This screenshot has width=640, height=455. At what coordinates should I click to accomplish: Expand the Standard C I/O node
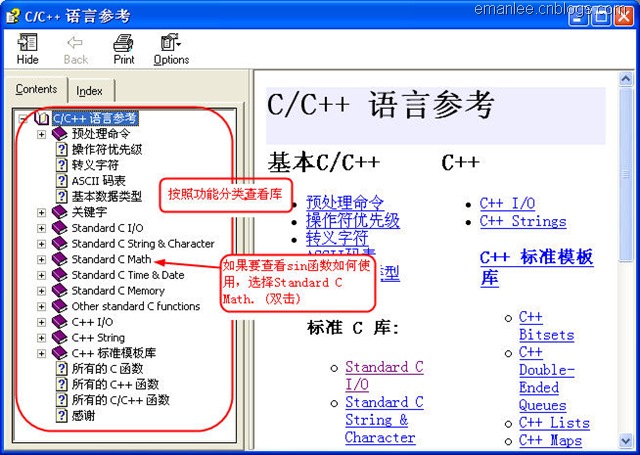(41, 228)
